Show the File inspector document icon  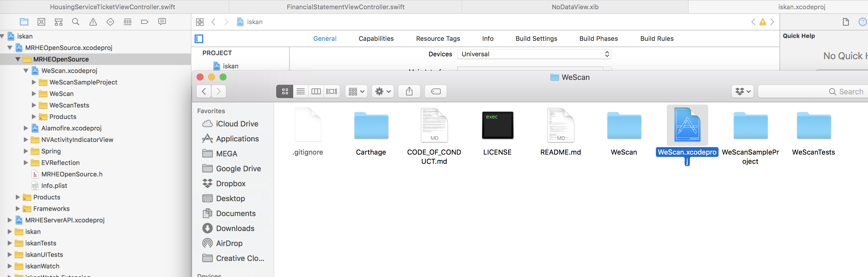coord(846,22)
